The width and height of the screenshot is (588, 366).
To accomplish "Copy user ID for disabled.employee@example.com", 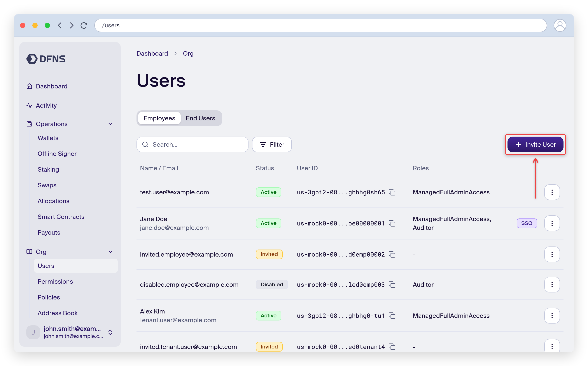I will pos(392,285).
